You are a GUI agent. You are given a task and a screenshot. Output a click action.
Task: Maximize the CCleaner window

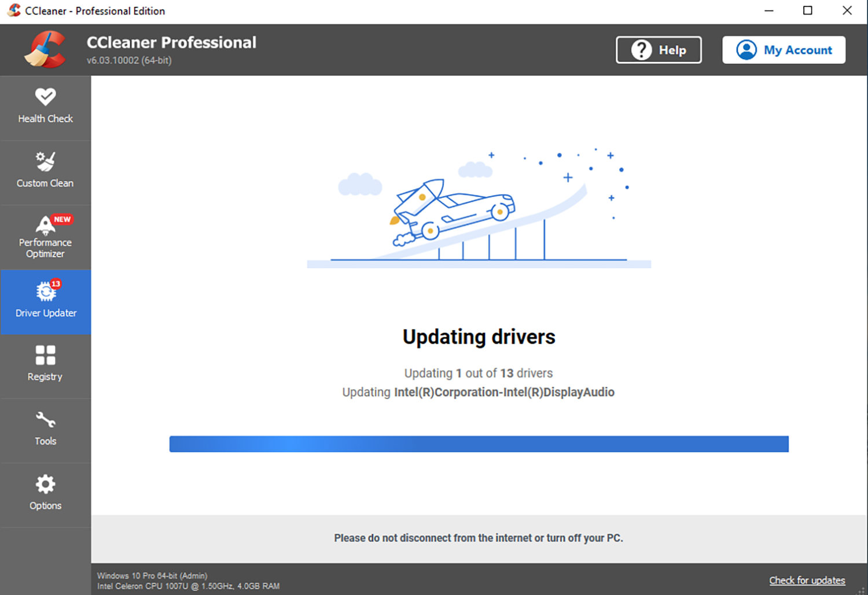point(808,10)
